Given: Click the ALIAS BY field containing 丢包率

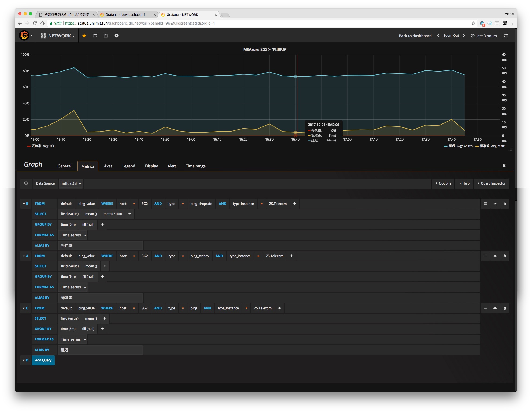Looking at the screenshot, I should [101, 246].
